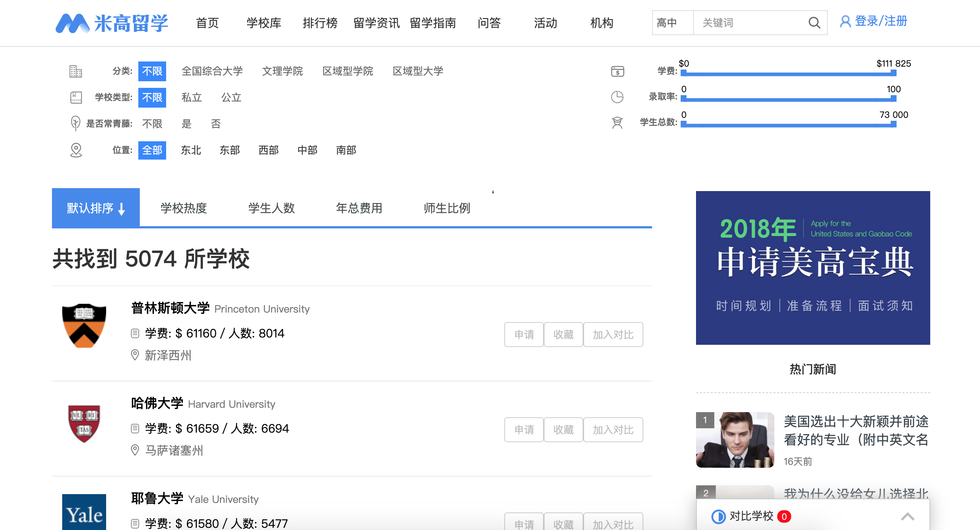Open 首页 in navigation

(x=207, y=23)
